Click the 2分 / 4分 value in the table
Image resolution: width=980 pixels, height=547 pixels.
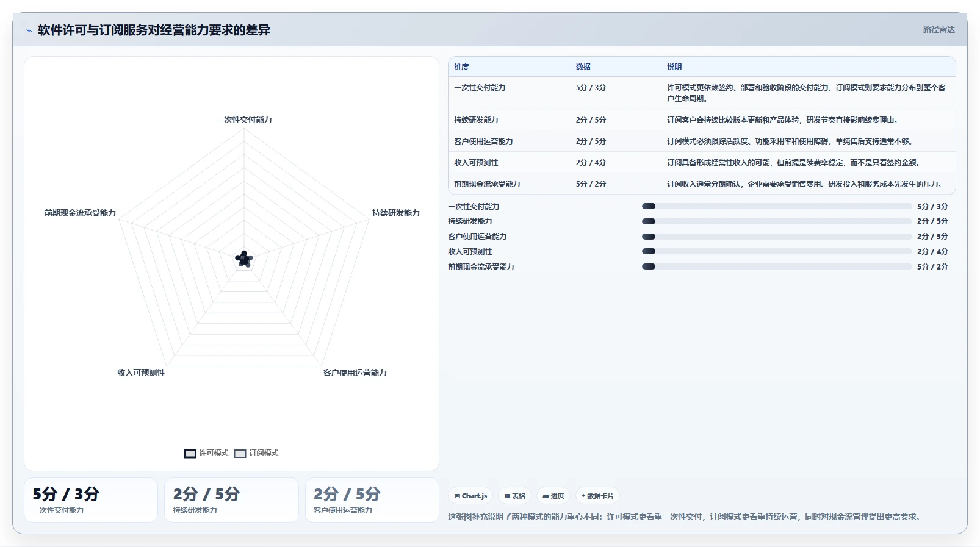pyautogui.click(x=591, y=163)
